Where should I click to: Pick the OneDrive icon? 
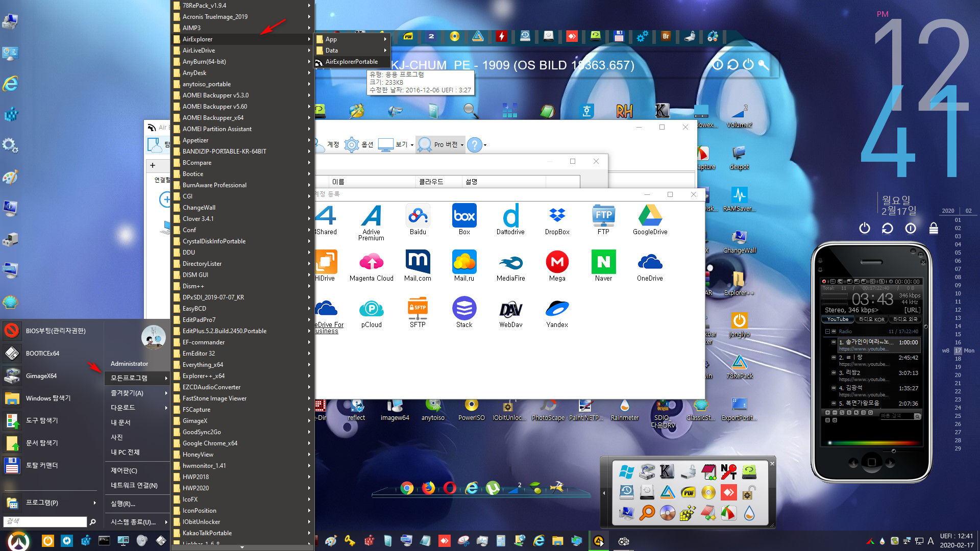coord(650,266)
